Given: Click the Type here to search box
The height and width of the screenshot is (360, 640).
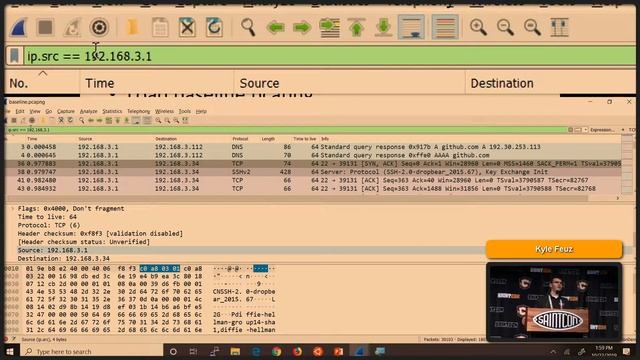Looking at the screenshot, I should 92,351.
